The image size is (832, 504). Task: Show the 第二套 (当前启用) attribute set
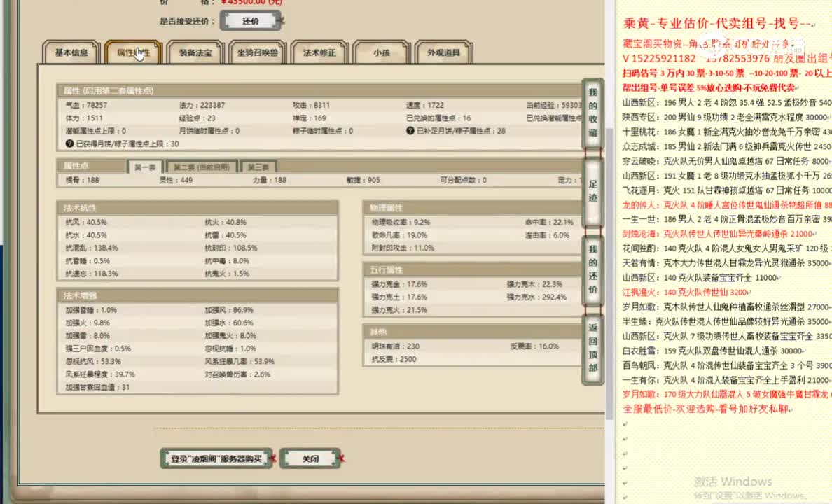(x=202, y=167)
